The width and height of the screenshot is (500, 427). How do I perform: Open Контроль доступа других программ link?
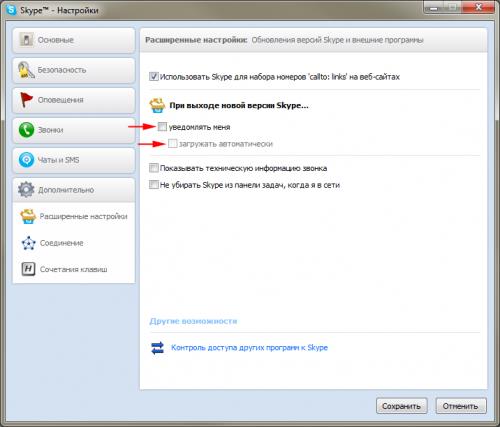pyautogui.click(x=249, y=348)
